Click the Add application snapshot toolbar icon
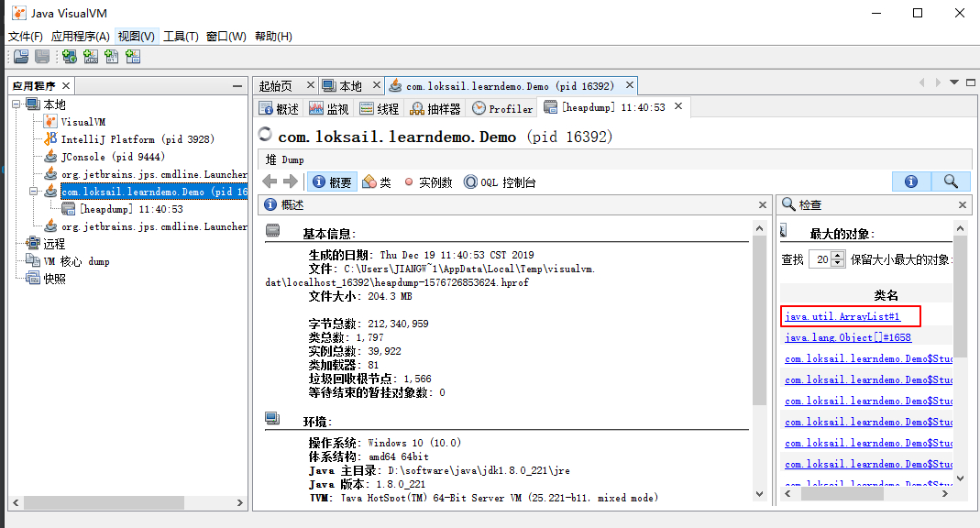Screen dimensions: 980x528 [x=133, y=57]
